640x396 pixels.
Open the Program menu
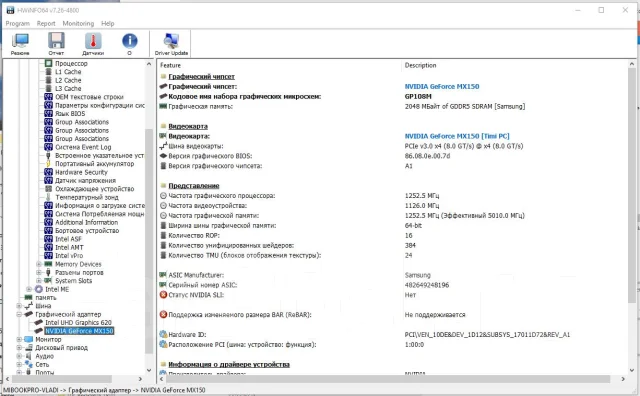(18, 24)
